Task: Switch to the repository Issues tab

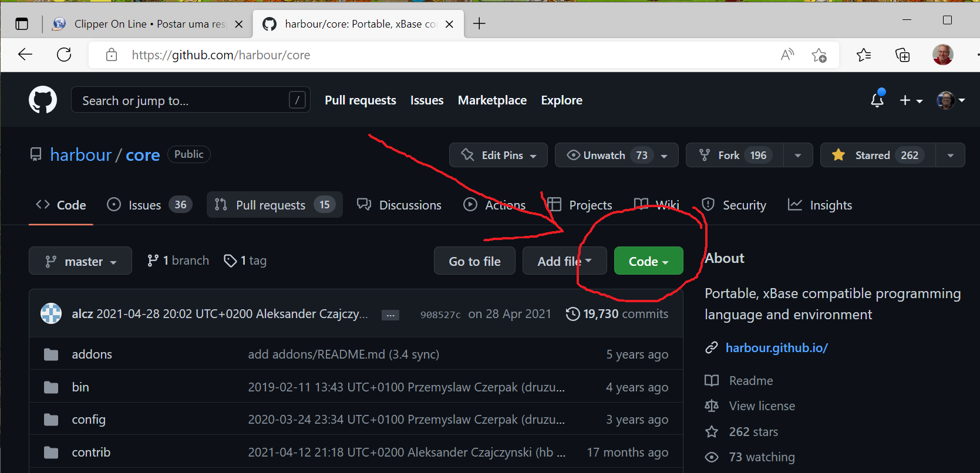Action: [x=149, y=205]
